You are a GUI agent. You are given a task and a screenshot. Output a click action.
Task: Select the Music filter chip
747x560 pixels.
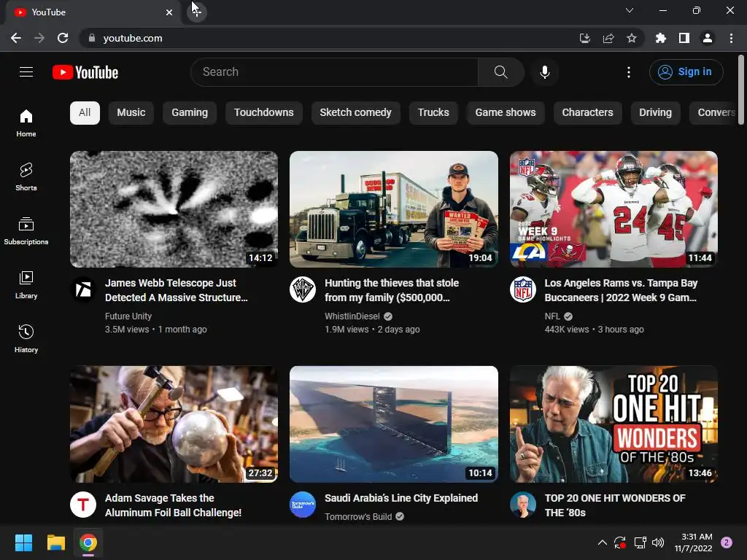[131, 112]
